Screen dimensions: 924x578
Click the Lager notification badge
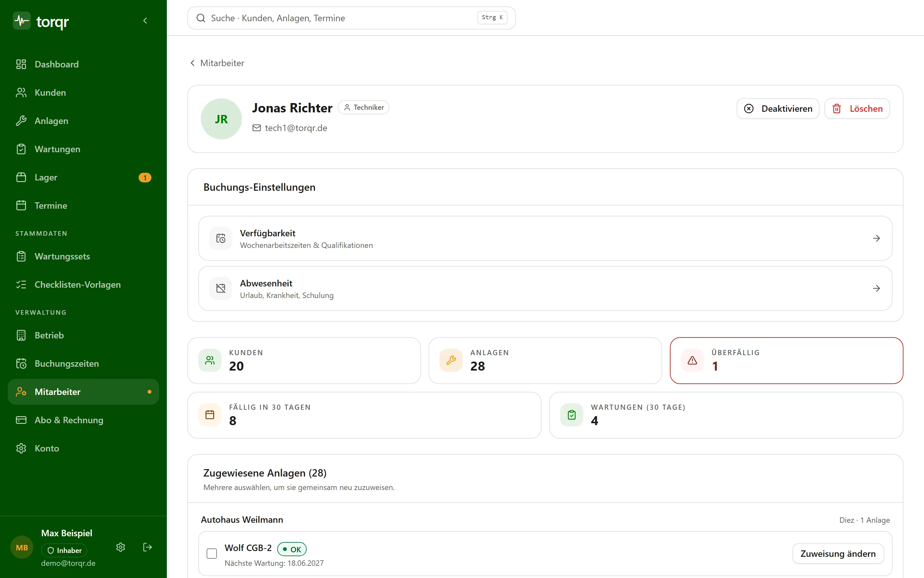pos(145,178)
